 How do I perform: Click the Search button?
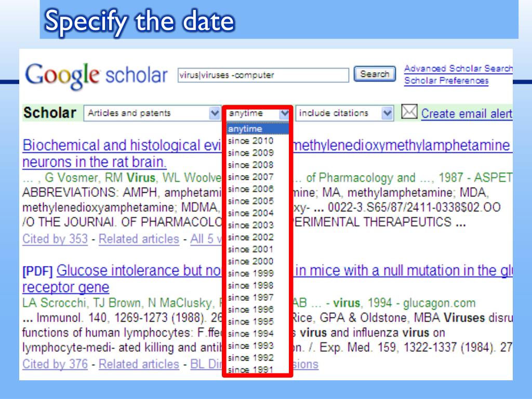(x=375, y=74)
